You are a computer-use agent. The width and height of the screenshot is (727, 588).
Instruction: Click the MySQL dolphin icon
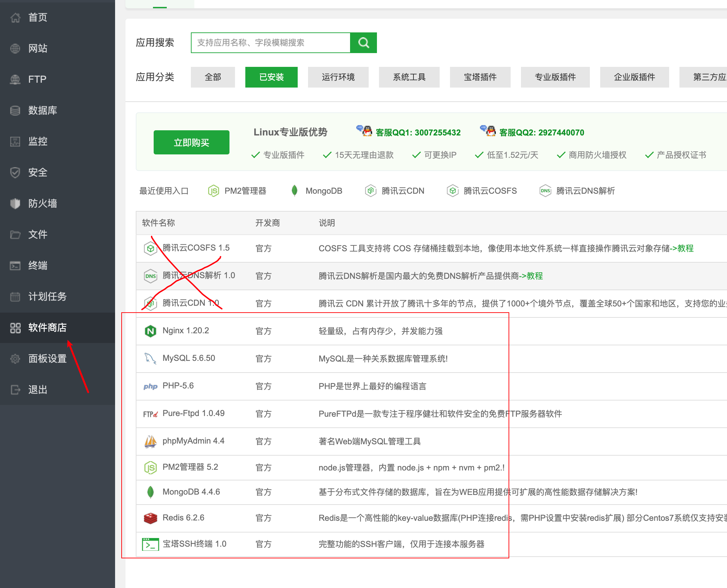[151, 358]
